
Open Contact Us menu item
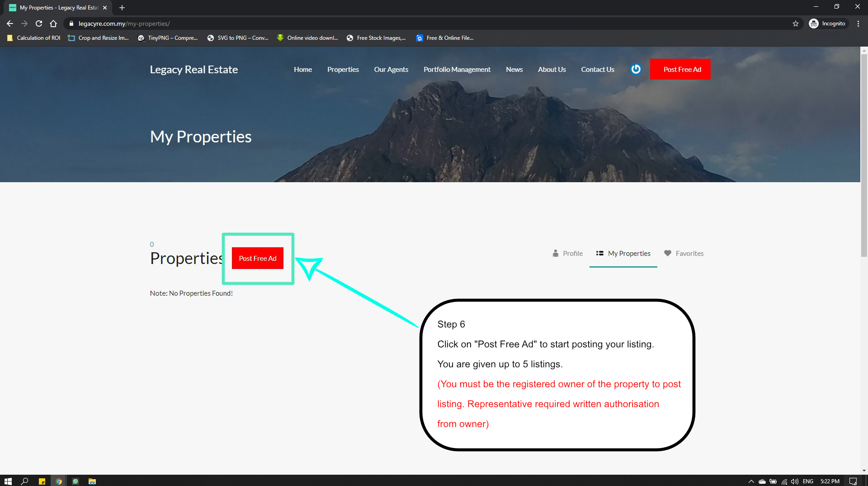coord(598,69)
